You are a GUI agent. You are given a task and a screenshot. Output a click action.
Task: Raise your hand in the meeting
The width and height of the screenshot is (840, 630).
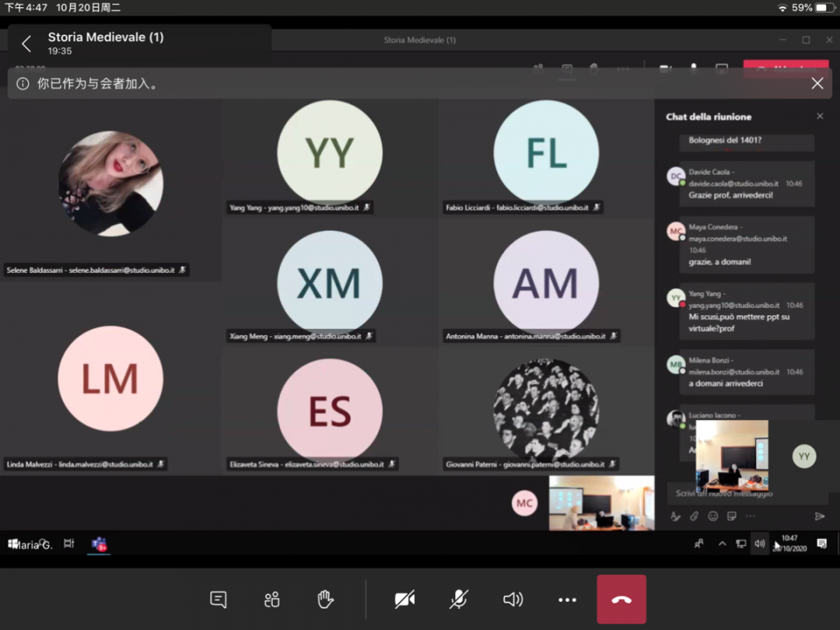324,599
